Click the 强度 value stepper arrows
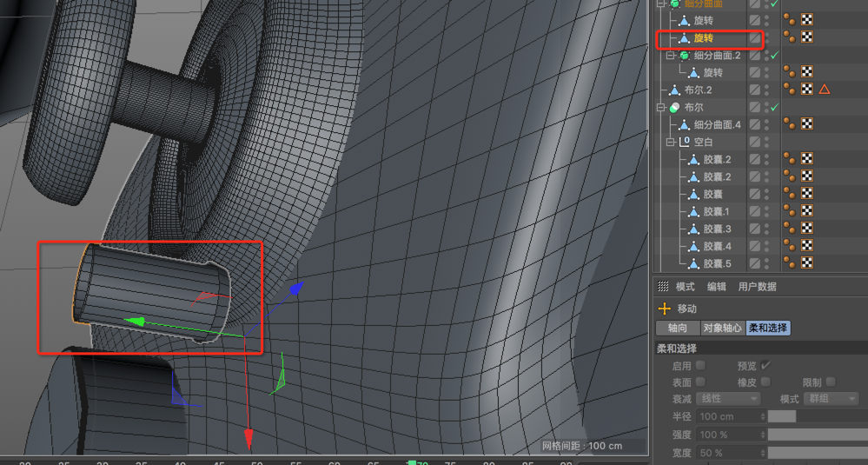This screenshot has width=868, height=465. (764, 435)
